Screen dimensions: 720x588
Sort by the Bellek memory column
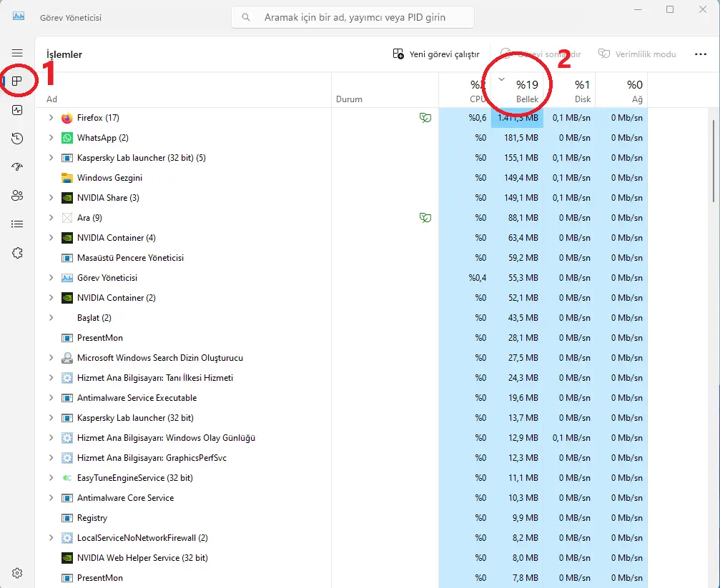517,91
